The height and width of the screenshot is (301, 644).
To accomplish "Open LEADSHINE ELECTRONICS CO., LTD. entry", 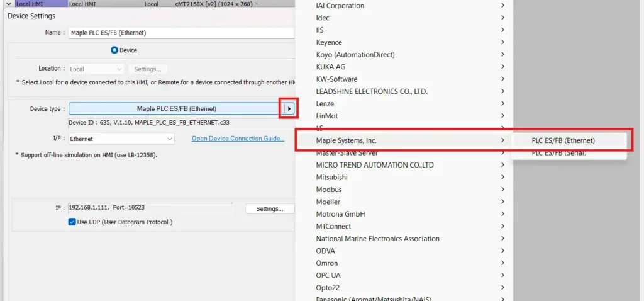I will [404, 92].
